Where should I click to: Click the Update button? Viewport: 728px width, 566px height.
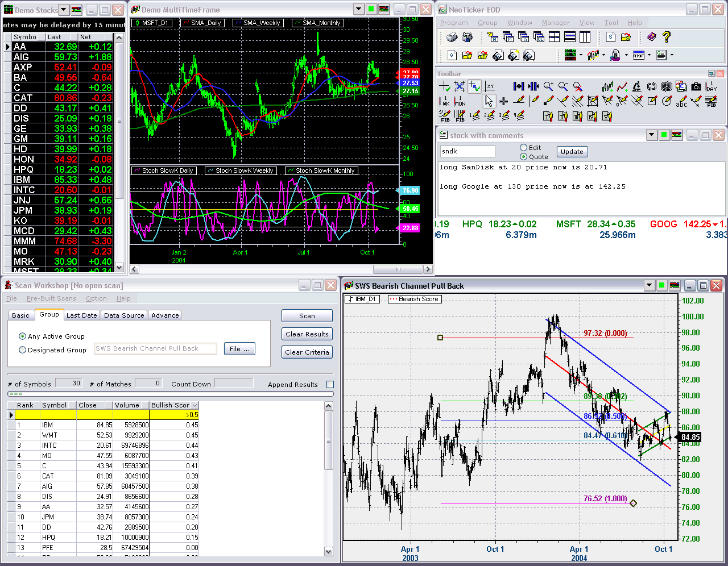pyautogui.click(x=572, y=152)
